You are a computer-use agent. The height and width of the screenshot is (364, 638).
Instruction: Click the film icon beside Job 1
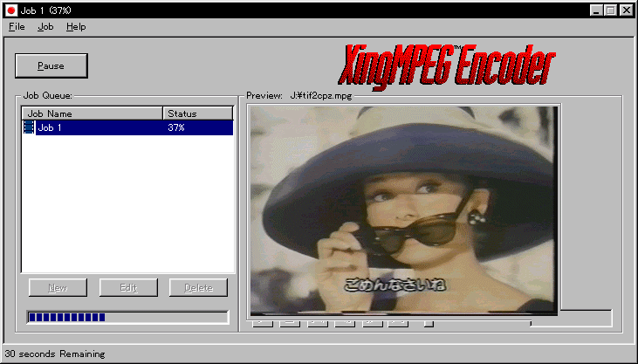29,127
